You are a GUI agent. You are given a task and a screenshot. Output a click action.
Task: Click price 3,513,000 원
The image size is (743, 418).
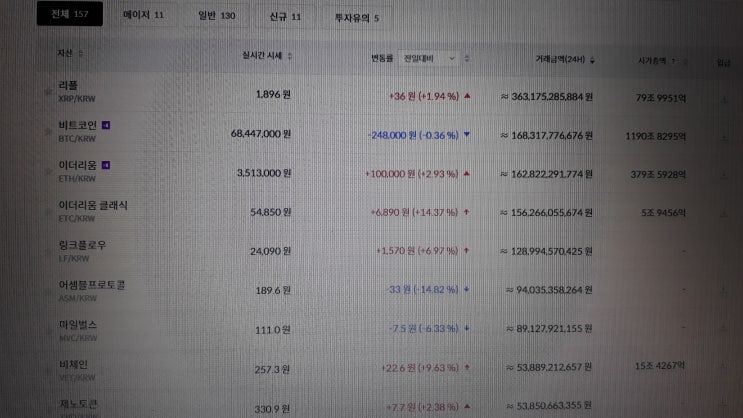click(264, 173)
